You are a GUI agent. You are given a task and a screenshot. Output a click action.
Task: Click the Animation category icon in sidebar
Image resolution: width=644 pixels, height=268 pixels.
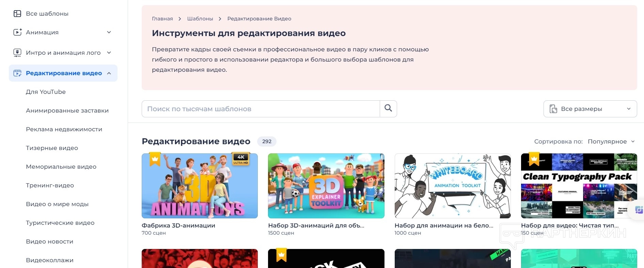coord(17,32)
